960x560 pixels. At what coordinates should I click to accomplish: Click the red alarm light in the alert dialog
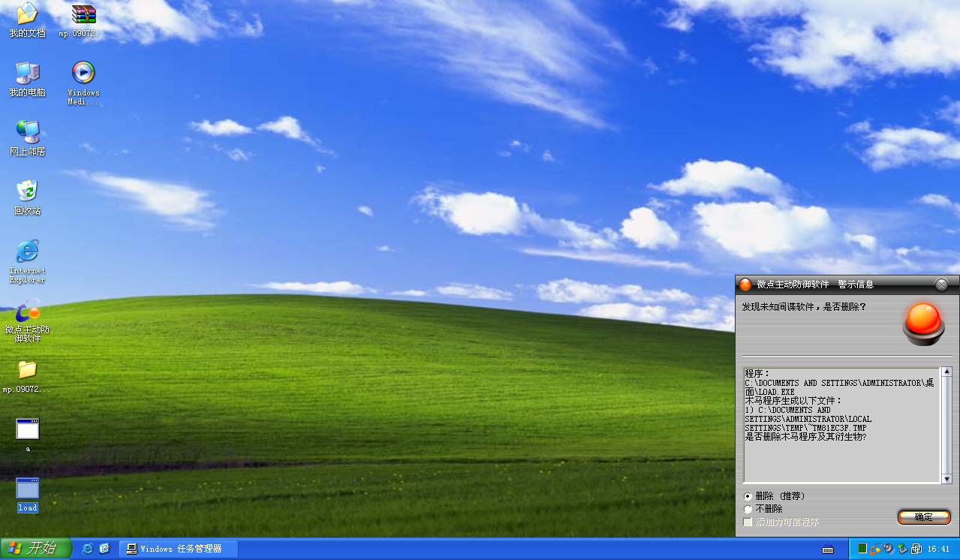pos(924,324)
